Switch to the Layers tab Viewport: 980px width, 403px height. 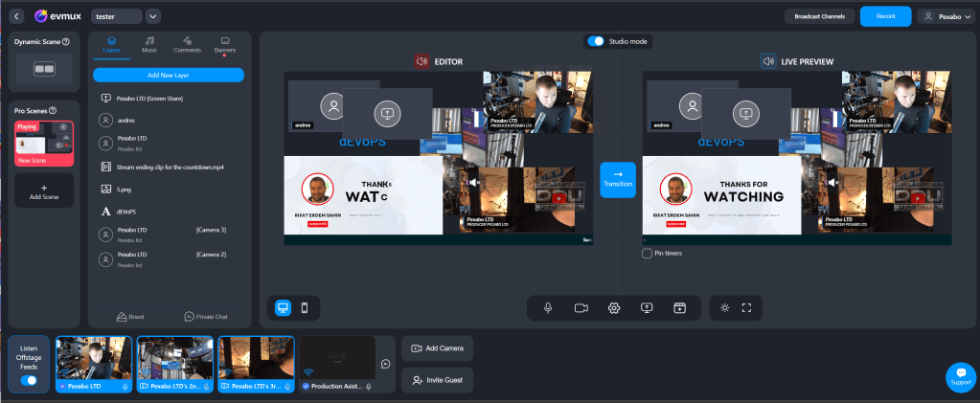(111, 45)
